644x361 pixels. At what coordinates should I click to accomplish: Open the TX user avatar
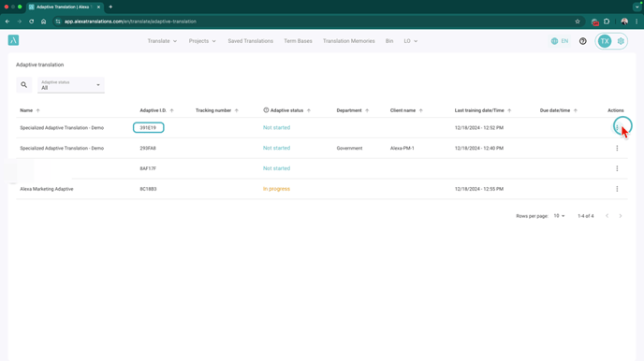pyautogui.click(x=605, y=41)
